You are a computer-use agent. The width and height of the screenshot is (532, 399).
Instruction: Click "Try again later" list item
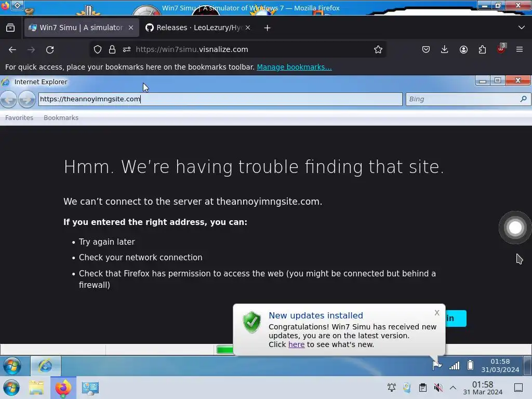point(107,242)
